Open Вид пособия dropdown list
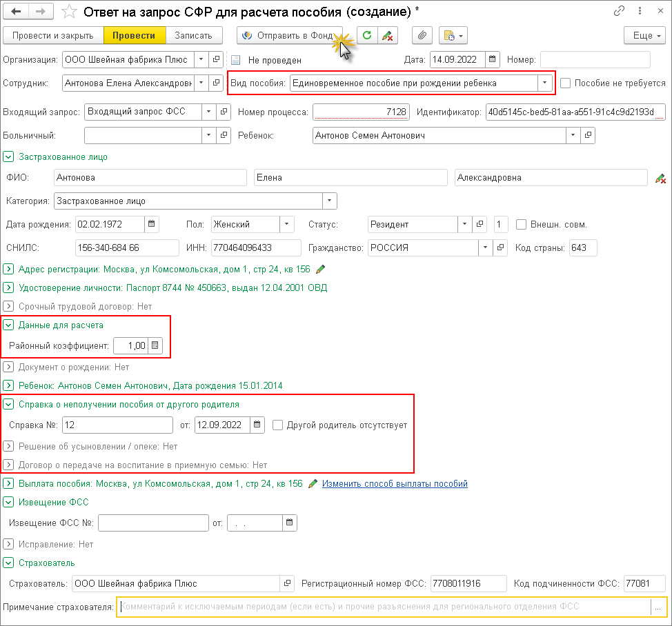672x626 pixels. pos(545,83)
